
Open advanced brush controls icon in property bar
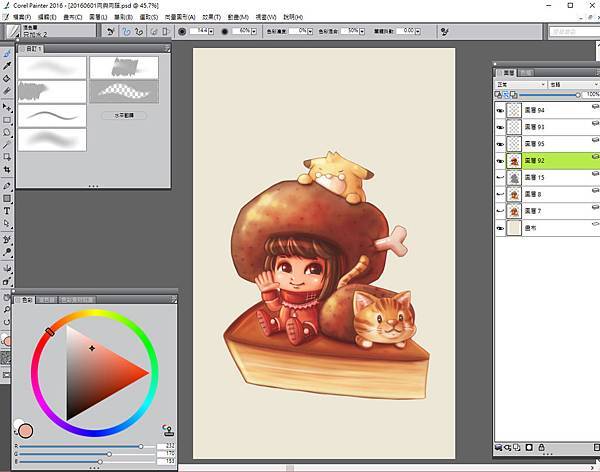point(444,31)
